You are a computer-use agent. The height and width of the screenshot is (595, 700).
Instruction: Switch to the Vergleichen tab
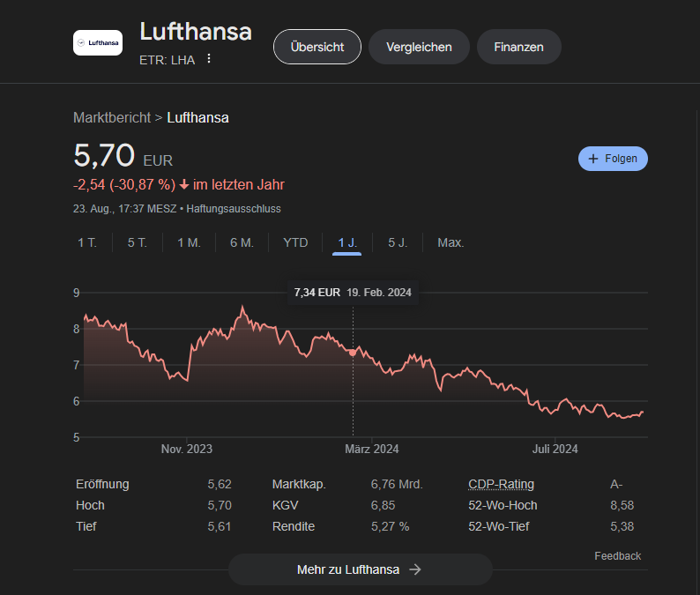[419, 47]
